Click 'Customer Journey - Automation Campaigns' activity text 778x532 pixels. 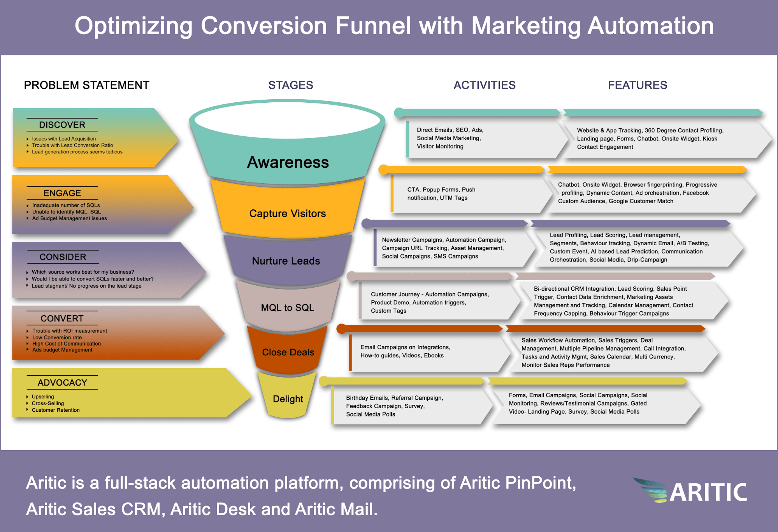(430, 294)
